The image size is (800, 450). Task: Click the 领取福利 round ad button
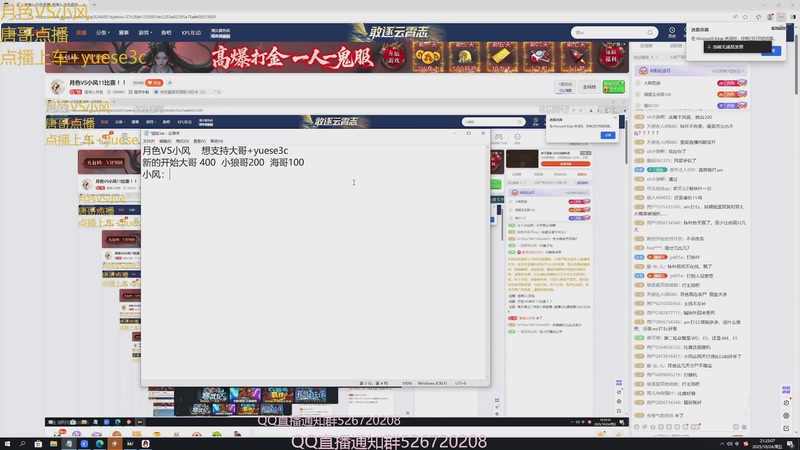[611, 57]
